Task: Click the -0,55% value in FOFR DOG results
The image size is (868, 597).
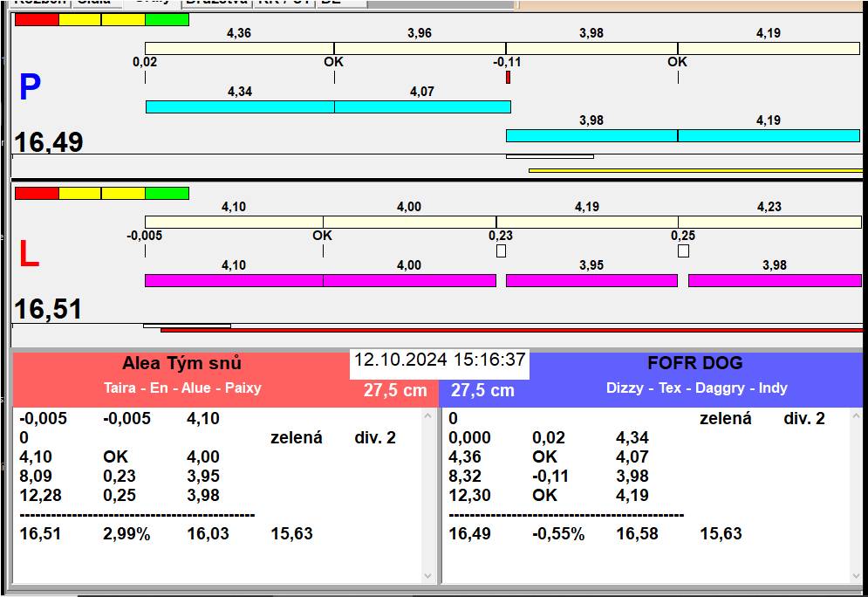Action: click(x=558, y=534)
